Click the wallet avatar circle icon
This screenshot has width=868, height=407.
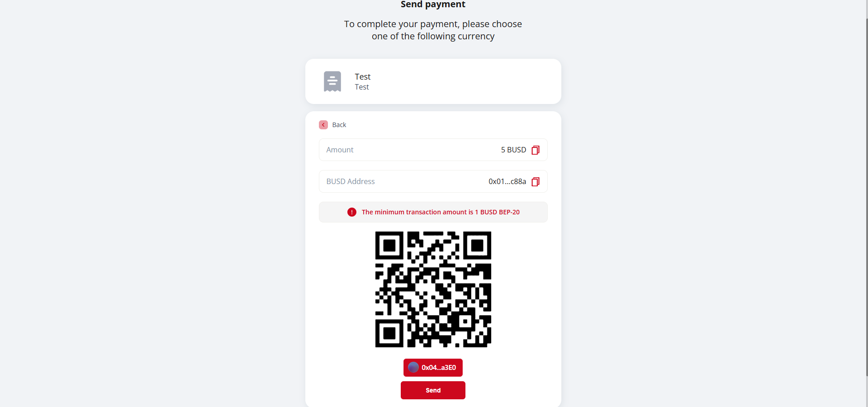tap(413, 367)
